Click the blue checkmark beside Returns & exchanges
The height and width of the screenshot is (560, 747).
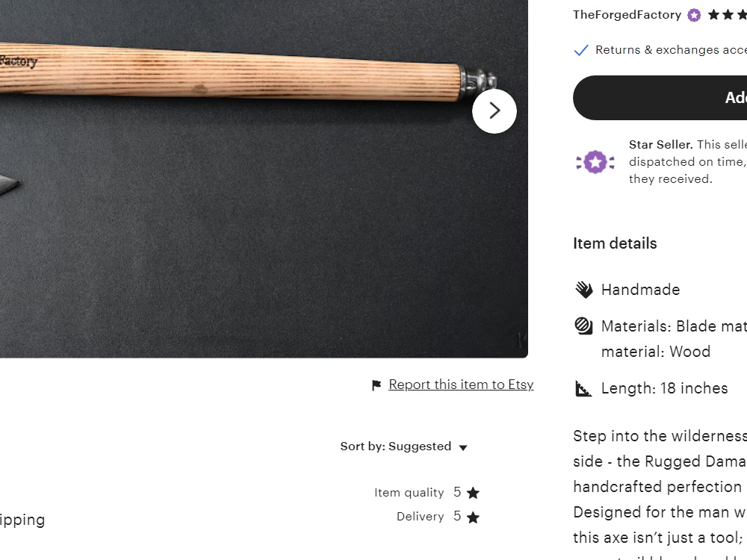[581, 50]
